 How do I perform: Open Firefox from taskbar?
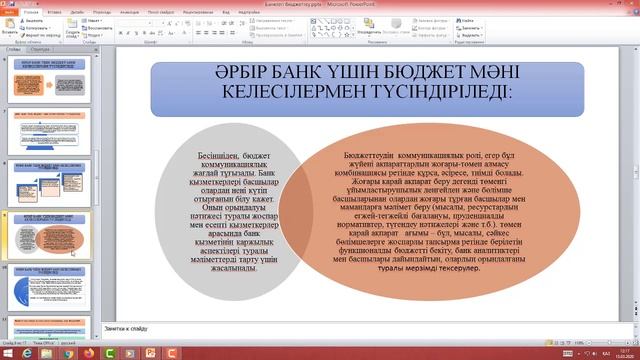pyautogui.click(x=89, y=353)
